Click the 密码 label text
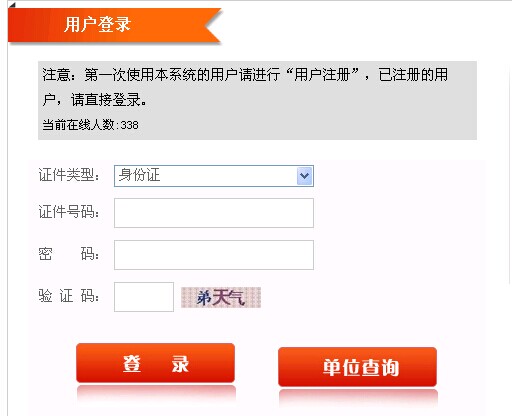Screen dimensions: 512x416 pyautogui.click(x=69, y=254)
